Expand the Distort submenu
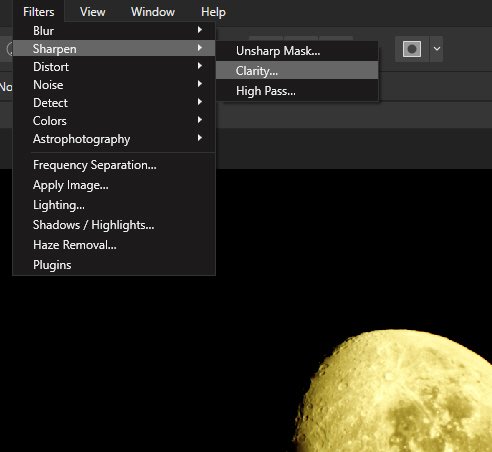Image resolution: width=492 pixels, height=452 pixels. [114, 67]
